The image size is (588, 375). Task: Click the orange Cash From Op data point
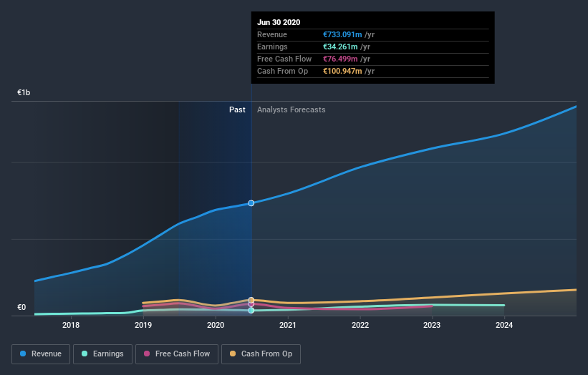coord(251,300)
